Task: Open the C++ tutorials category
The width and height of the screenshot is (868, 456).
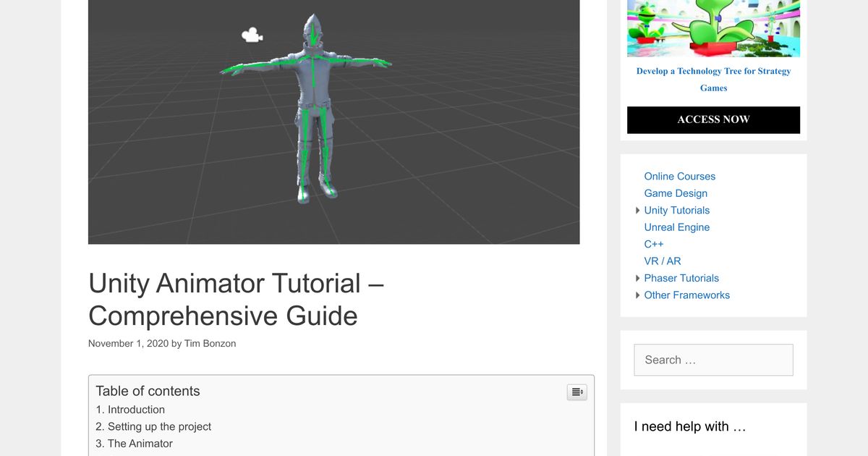Action: 653,244
